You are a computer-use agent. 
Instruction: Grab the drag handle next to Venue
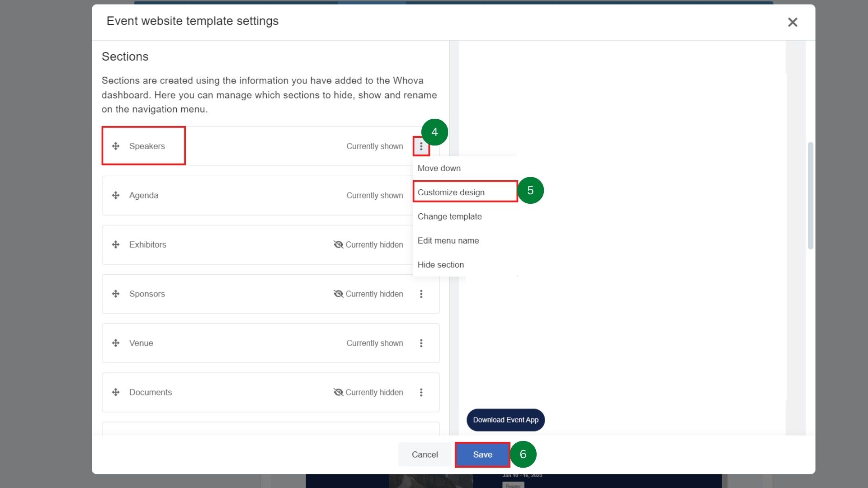[116, 343]
